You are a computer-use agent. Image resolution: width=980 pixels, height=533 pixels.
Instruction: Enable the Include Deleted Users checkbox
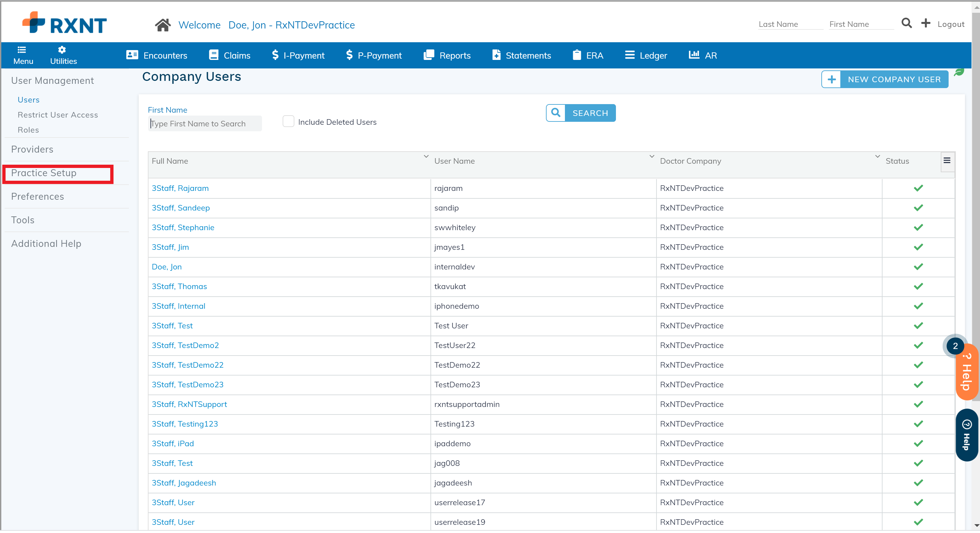pyautogui.click(x=289, y=122)
